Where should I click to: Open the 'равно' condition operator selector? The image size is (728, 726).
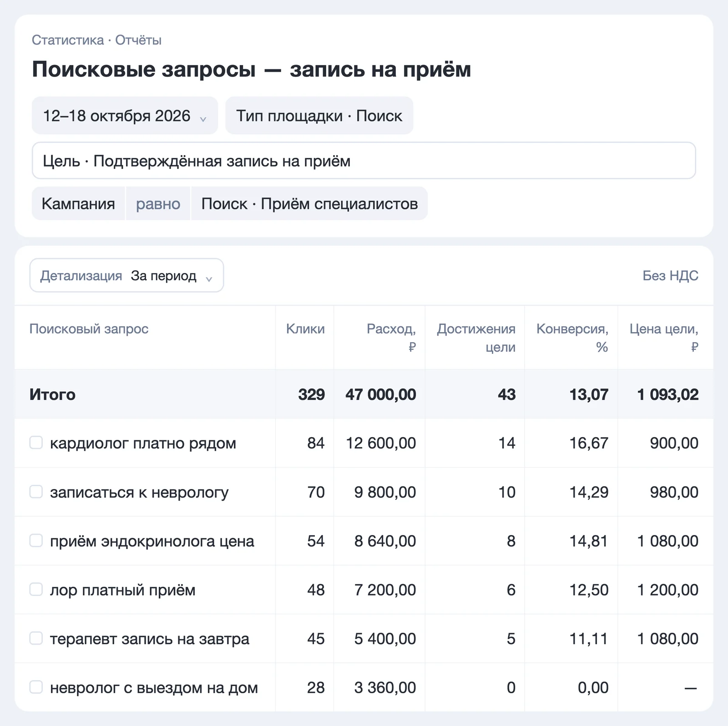click(158, 203)
